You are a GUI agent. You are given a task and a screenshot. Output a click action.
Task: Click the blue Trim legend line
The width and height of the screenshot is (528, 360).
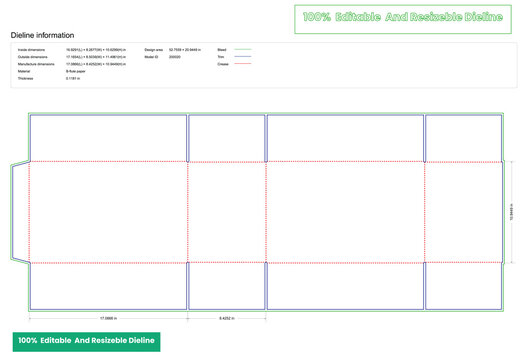click(243, 57)
